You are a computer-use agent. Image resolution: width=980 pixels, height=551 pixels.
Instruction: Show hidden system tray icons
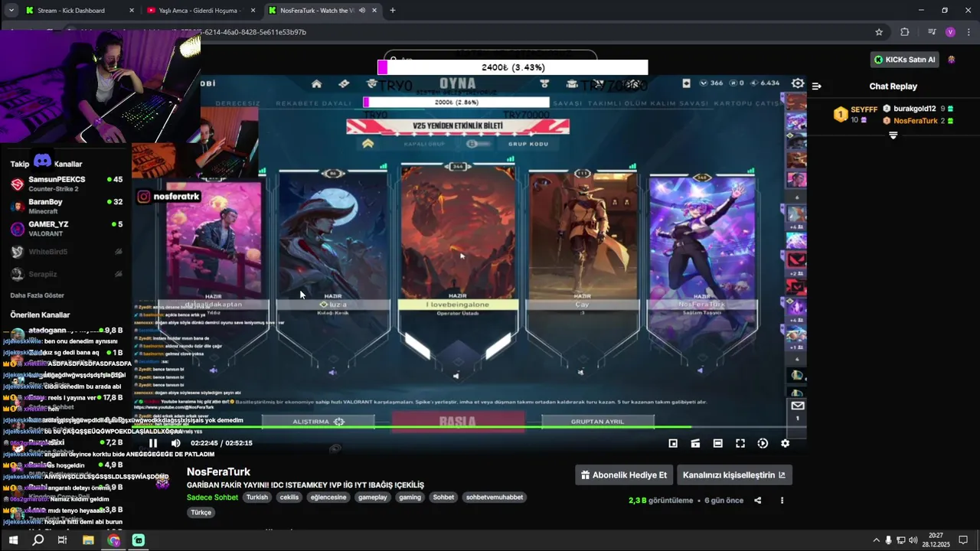[876, 540]
